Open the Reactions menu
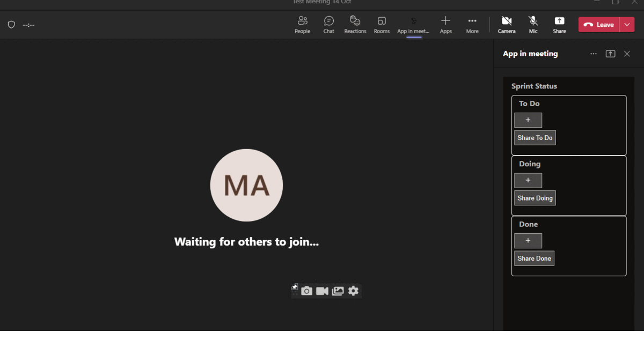 355,24
